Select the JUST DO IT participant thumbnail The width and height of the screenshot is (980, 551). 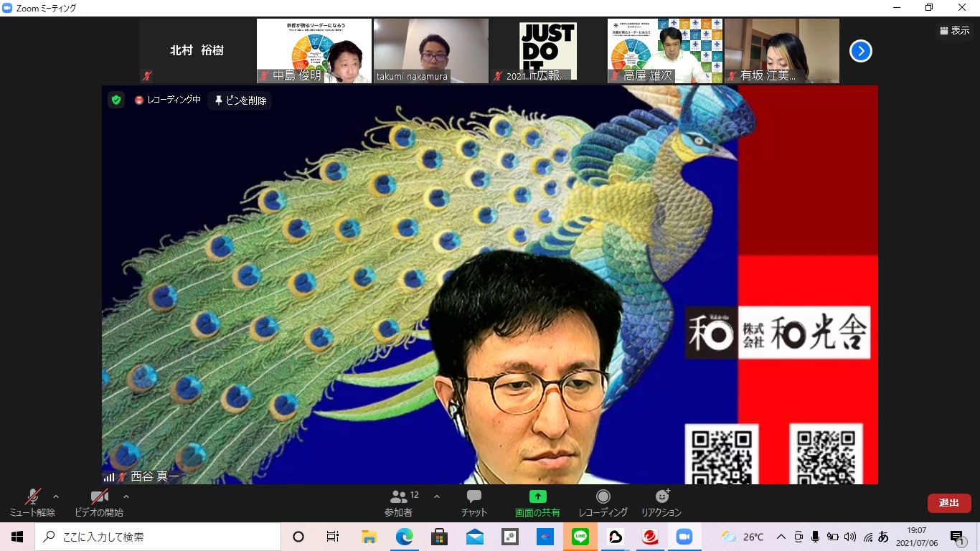[x=548, y=51]
